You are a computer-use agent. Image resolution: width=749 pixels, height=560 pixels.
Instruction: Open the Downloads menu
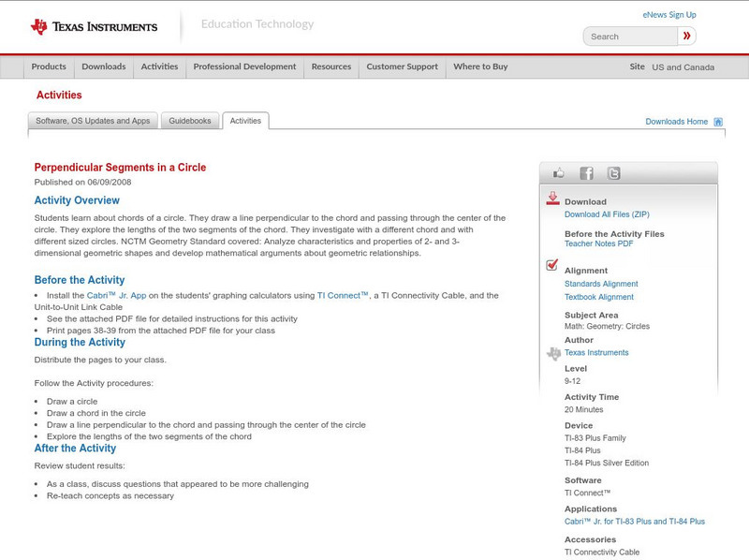104,66
